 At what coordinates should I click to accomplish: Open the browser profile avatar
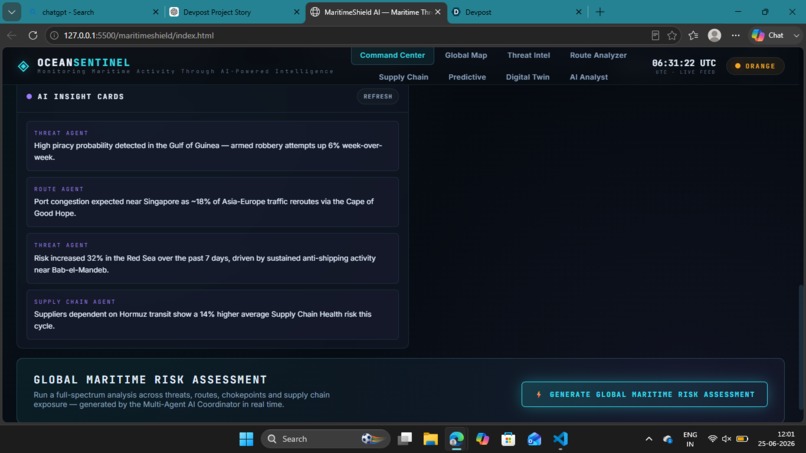click(715, 35)
